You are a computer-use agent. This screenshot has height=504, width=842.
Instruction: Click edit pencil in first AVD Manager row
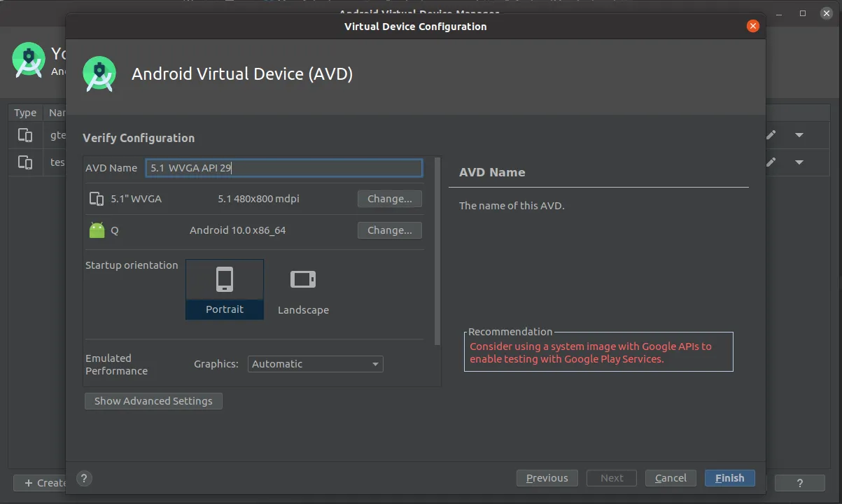point(771,135)
